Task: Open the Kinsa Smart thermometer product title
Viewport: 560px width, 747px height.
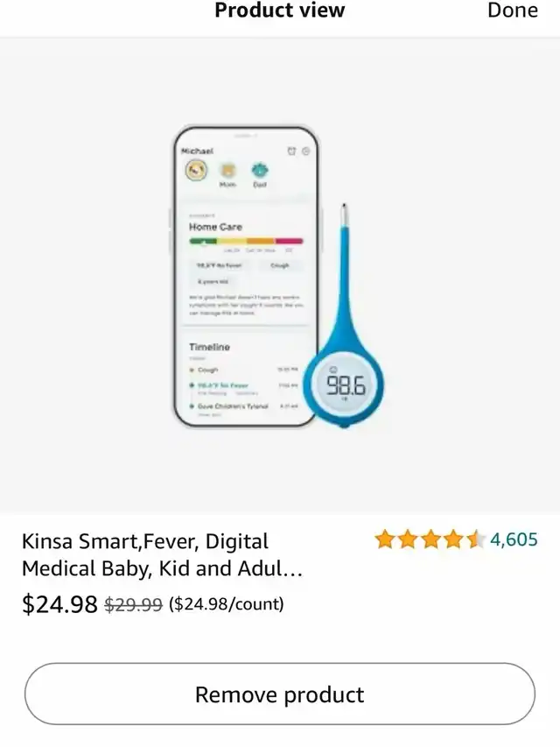Action: click(x=163, y=555)
